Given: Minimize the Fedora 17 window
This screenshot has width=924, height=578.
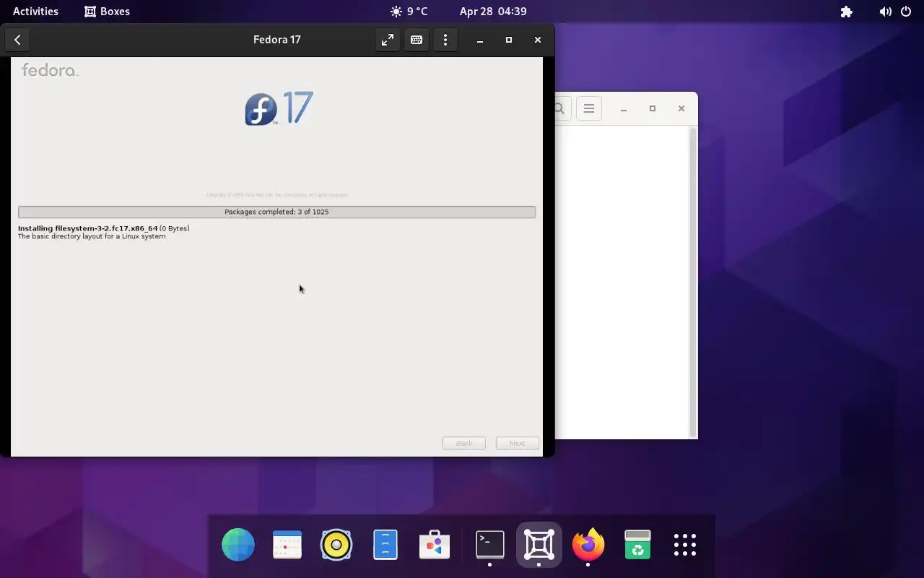Looking at the screenshot, I should pos(480,40).
